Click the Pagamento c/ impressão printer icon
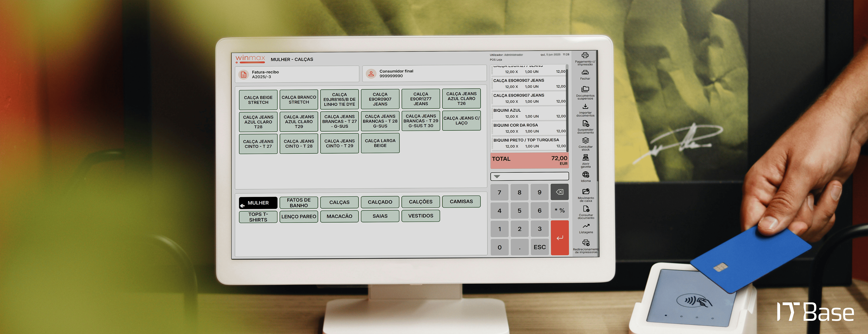 coord(585,55)
